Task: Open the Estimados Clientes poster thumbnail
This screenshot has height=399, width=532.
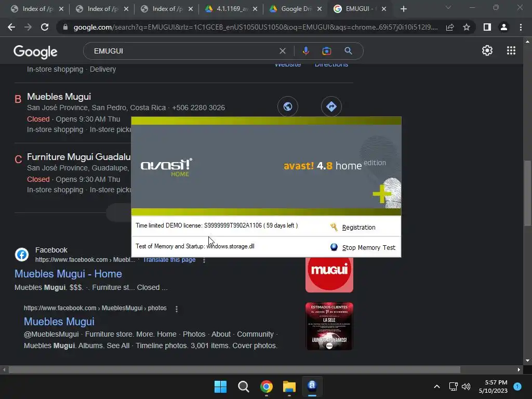Action: (x=329, y=326)
